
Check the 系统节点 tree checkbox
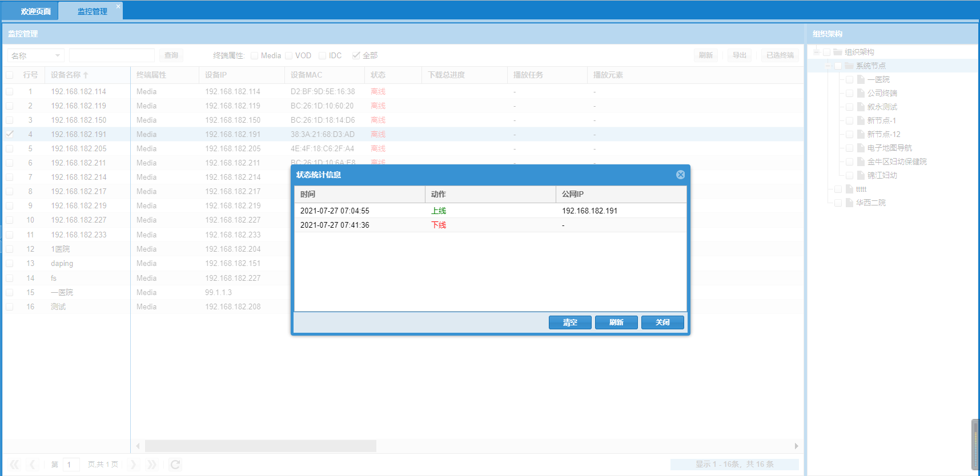click(x=838, y=66)
